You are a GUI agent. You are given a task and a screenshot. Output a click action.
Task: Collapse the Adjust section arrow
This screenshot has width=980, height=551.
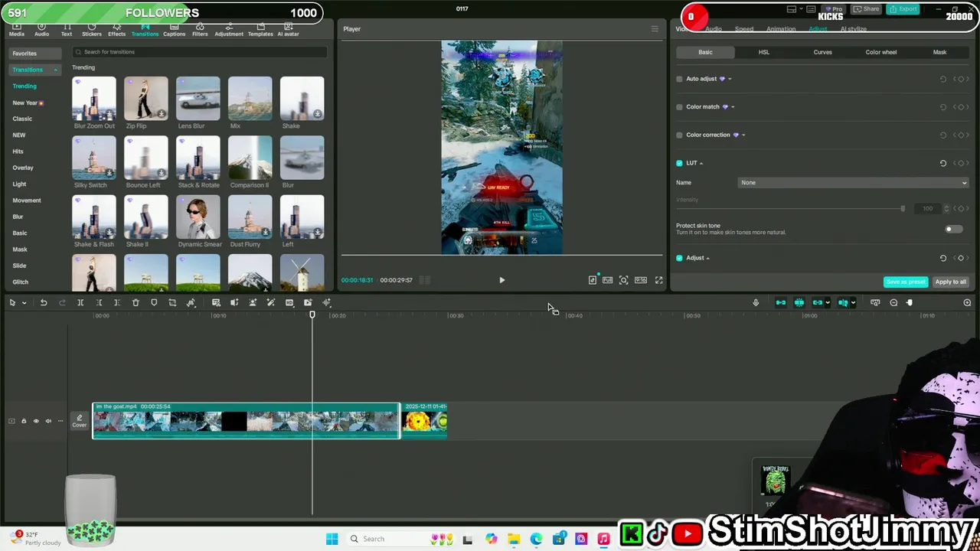click(707, 258)
